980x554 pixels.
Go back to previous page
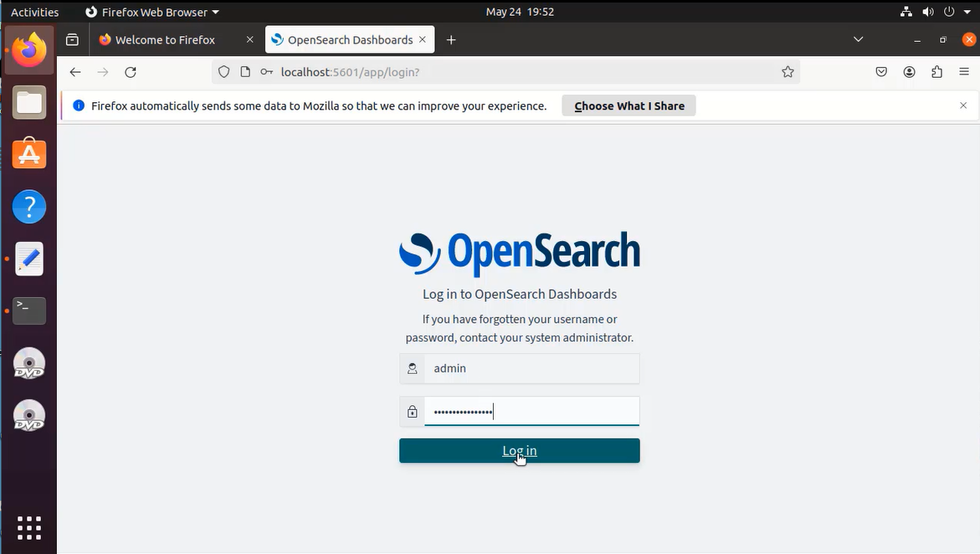pyautogui.click(x=75, y=72)
